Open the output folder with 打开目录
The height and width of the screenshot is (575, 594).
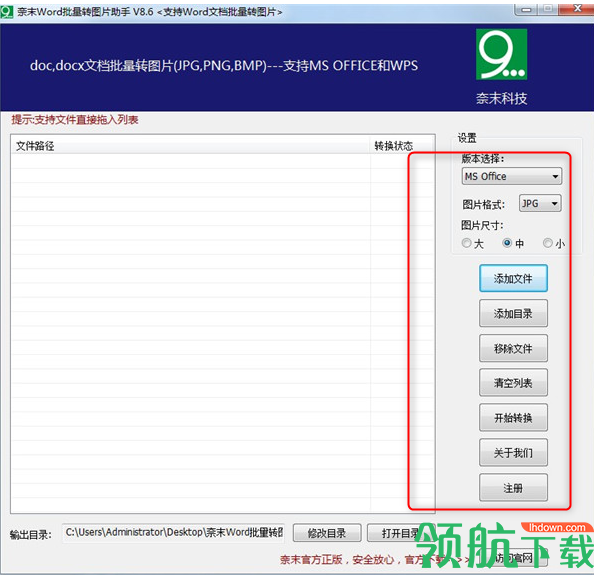[400, 533]
